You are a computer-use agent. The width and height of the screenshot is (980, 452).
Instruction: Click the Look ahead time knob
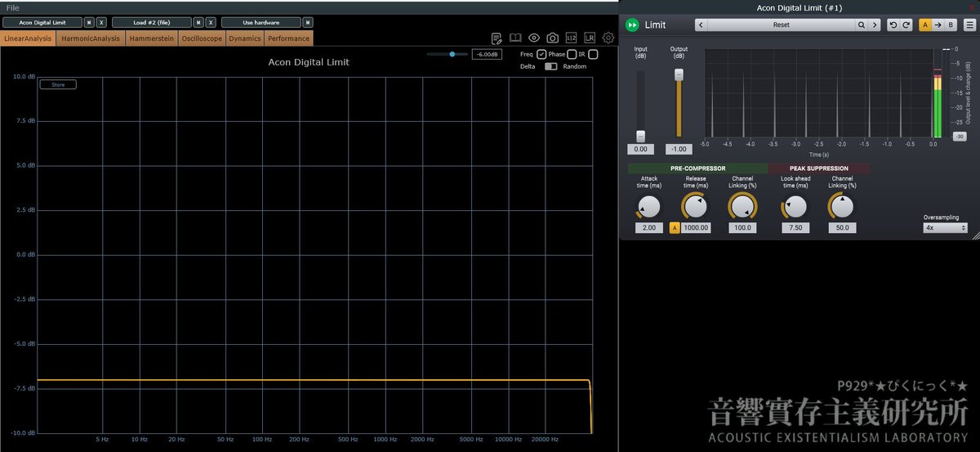795,207
